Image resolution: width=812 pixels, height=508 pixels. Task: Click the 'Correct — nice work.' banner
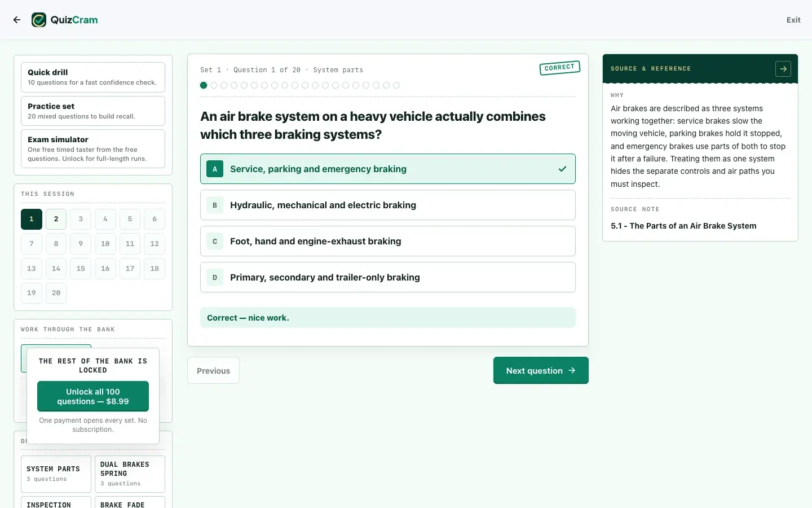388,318
